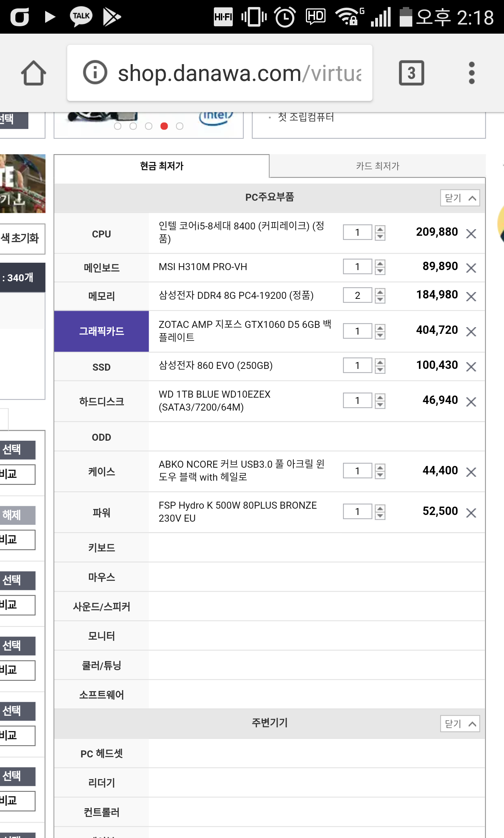Screen dimensions: 504x838
Task: Remove the FSP Hydro K power supply item
Action: point(471,513)
